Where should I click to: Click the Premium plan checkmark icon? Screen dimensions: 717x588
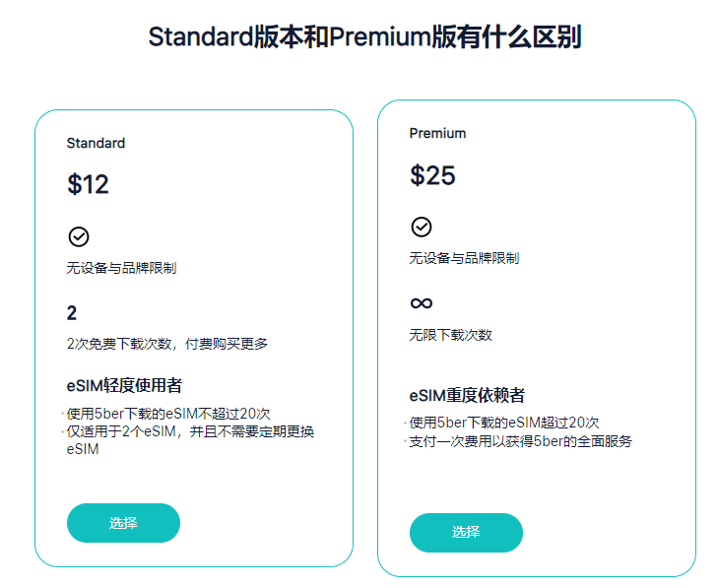coord(422,227)
